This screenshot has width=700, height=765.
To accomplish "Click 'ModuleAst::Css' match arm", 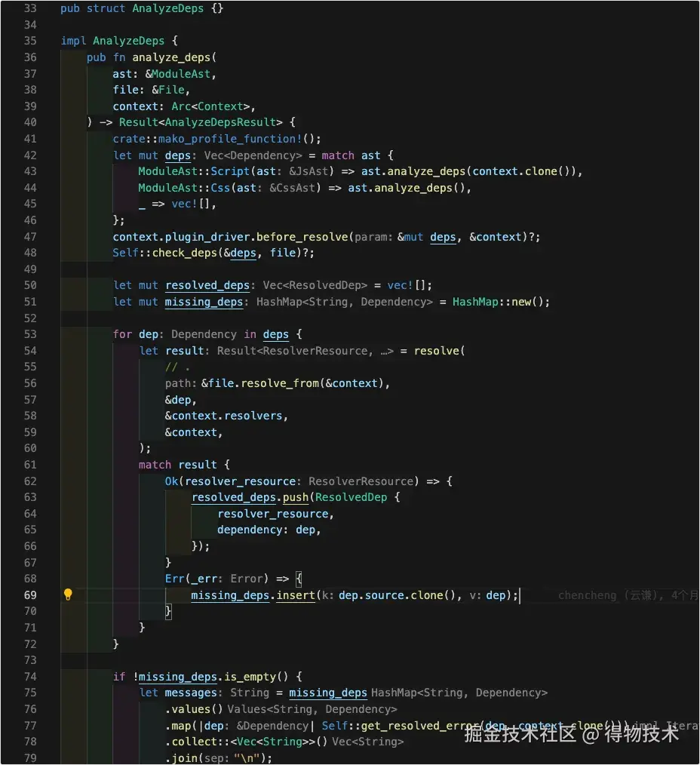I will 184,188.
